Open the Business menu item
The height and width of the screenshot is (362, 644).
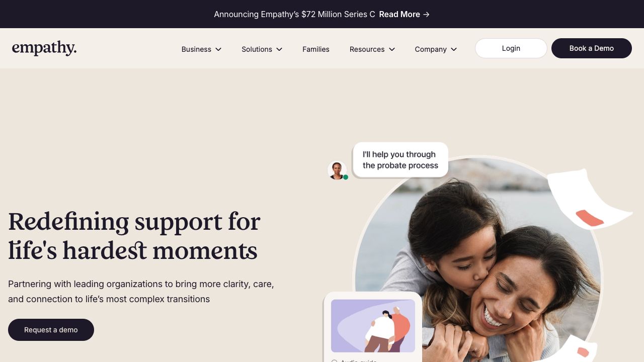(x=196, y=49)
